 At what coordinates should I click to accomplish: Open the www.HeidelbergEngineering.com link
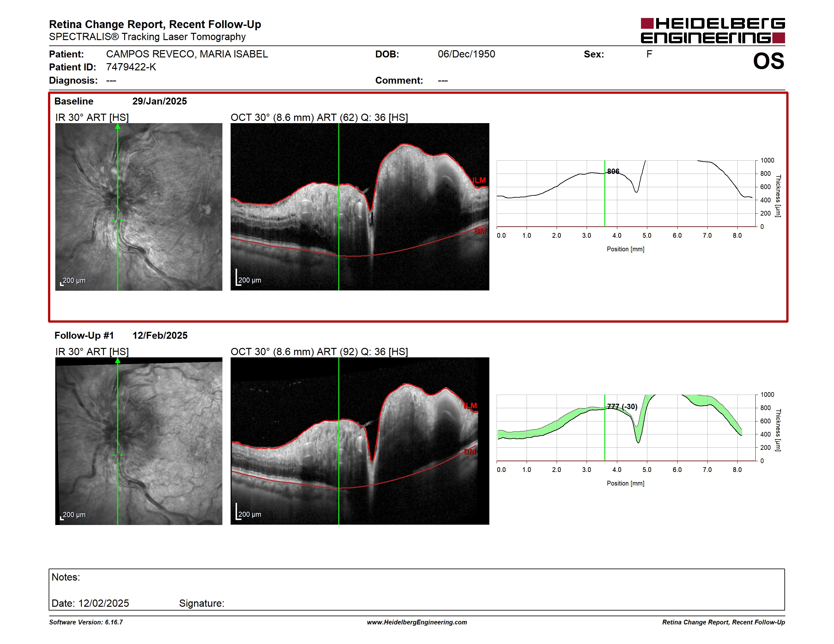pos(417,622)
